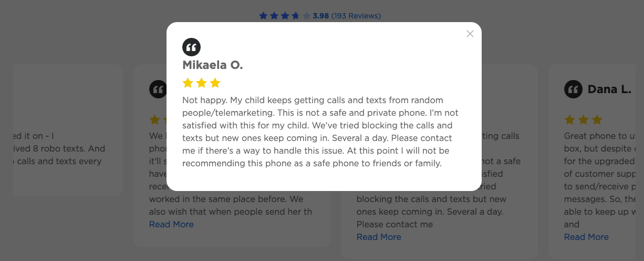The image size is (644, 261).
Task: Click the Dana L. reviewer name
Action: point(609,89)
